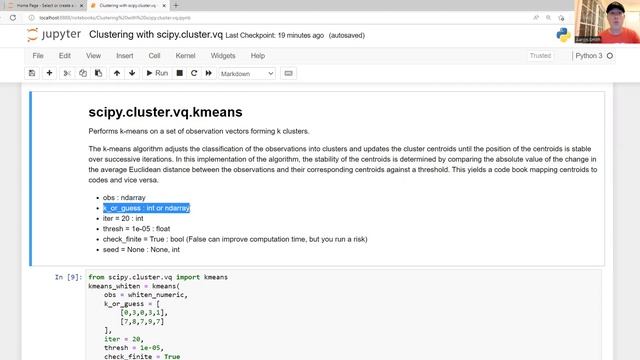Open the Widgets menu
The image size is (640, 360).
(x=223, y=56)
